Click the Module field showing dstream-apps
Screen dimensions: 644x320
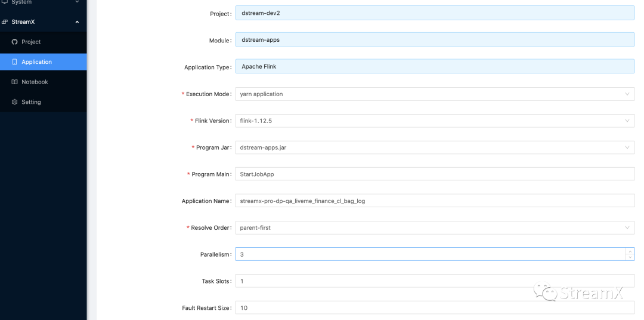coord(434,40)
